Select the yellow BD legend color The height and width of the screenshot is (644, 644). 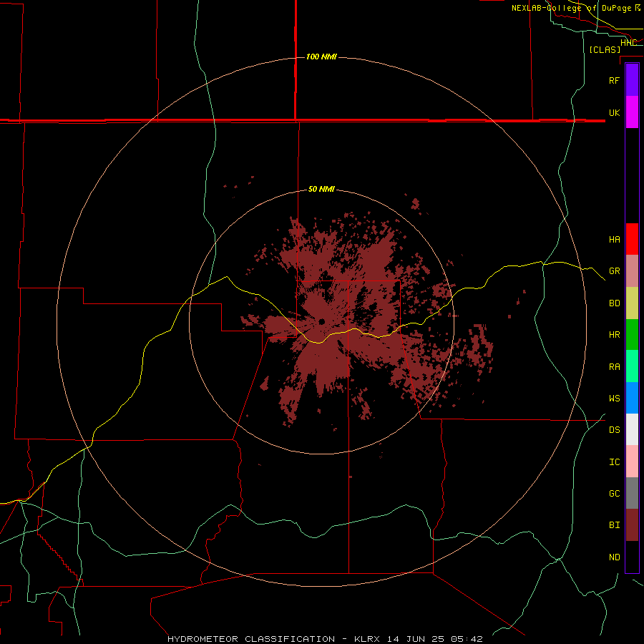click(632, 303)
